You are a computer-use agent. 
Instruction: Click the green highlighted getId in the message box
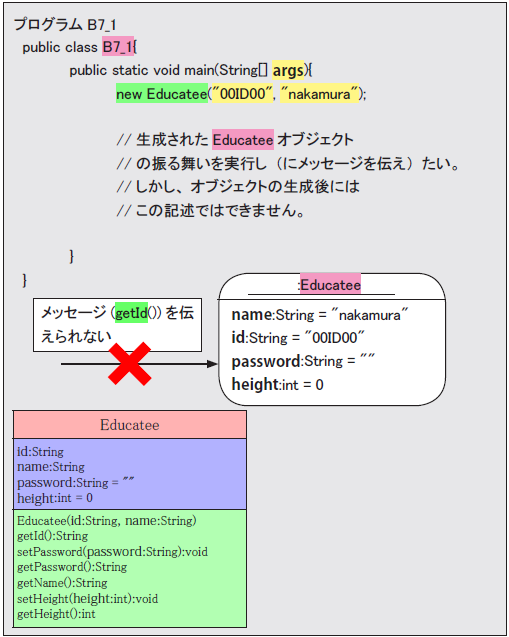[x=132, y=313]
